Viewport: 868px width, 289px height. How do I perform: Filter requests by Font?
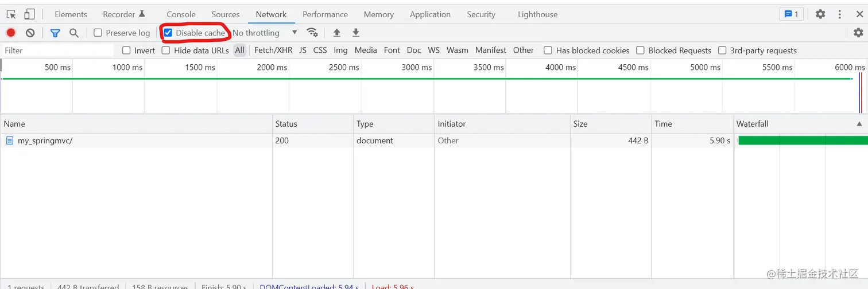tap(392, 50)
